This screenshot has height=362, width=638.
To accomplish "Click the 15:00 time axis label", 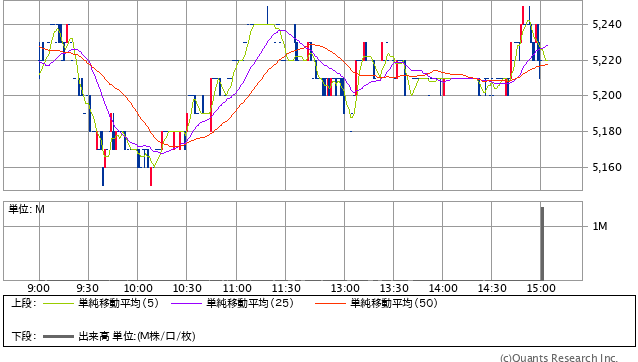I will [x=541, y=288].
